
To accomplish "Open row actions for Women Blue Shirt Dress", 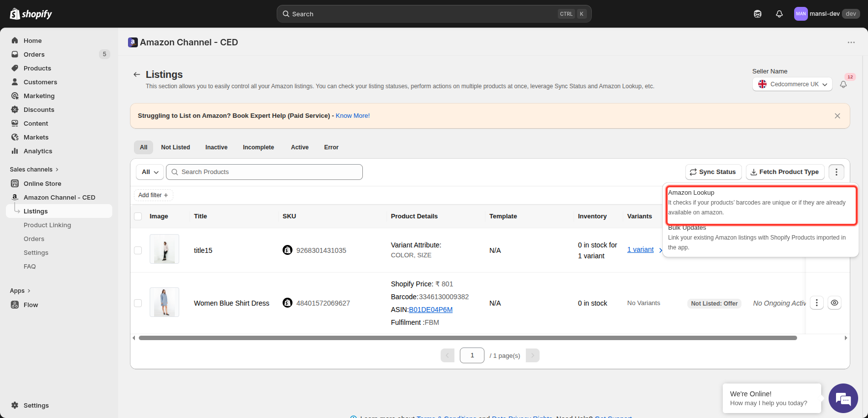I will (817, 303).
